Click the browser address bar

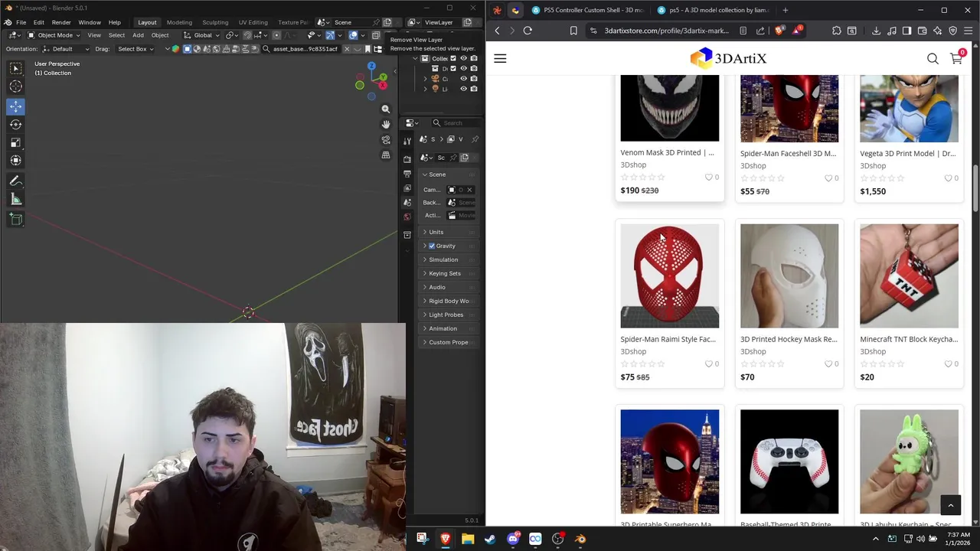point(665,31)
